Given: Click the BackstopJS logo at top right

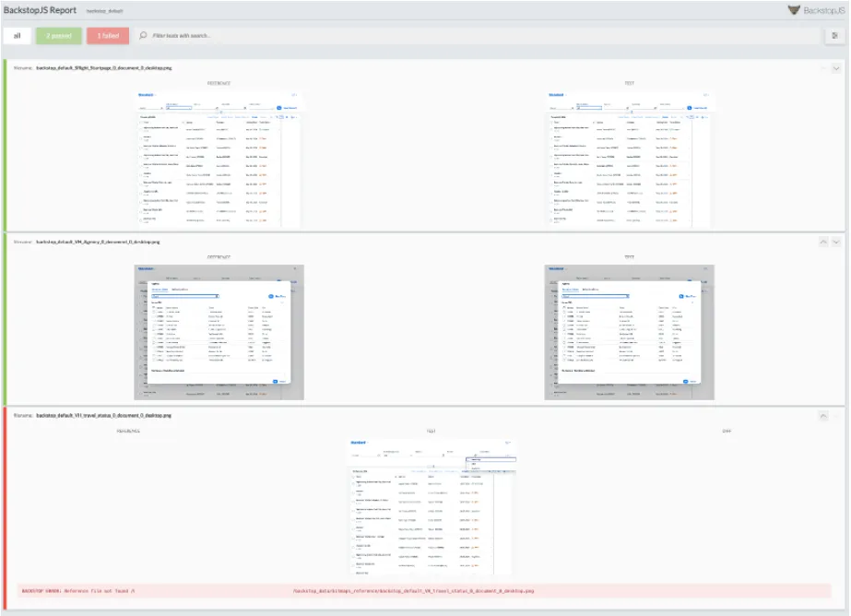Looking at the screenshot, I should tap(816, 10).
